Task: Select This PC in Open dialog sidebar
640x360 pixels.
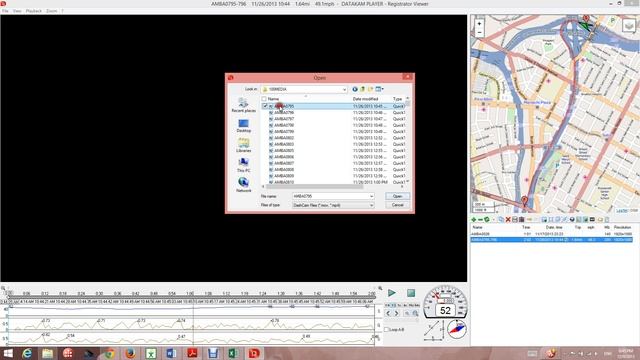Action: [244, 165]
